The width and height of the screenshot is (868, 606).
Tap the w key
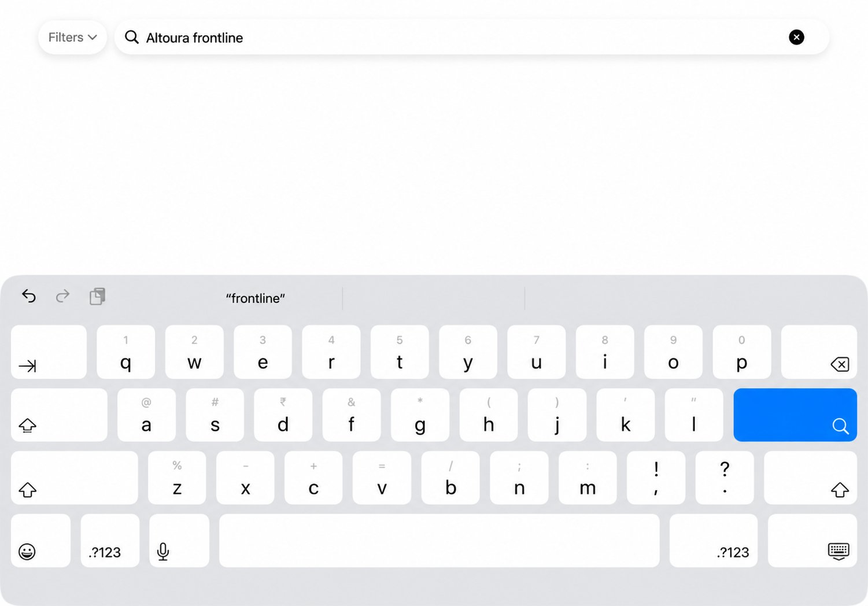[194, 352]
